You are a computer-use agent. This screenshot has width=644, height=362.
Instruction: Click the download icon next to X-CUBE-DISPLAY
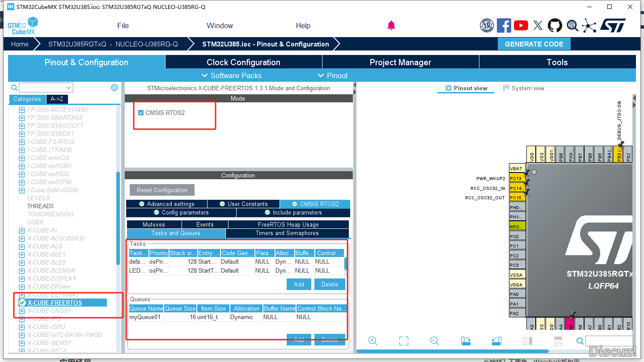[x=21, y=278]
